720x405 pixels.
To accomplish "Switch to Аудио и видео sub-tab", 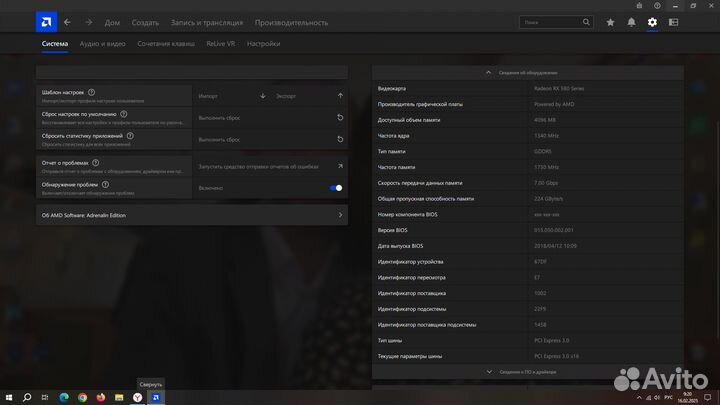I will point(102,44).
